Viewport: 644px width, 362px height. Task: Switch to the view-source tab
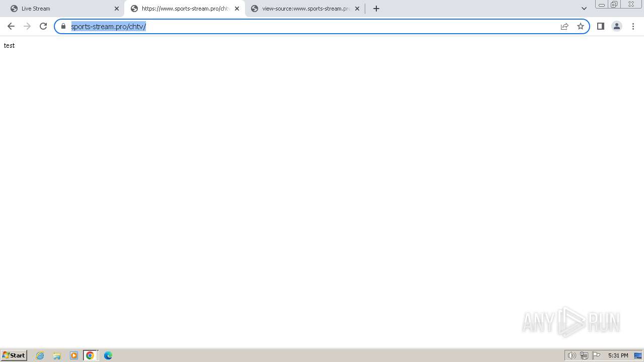(x=305, y=9)
